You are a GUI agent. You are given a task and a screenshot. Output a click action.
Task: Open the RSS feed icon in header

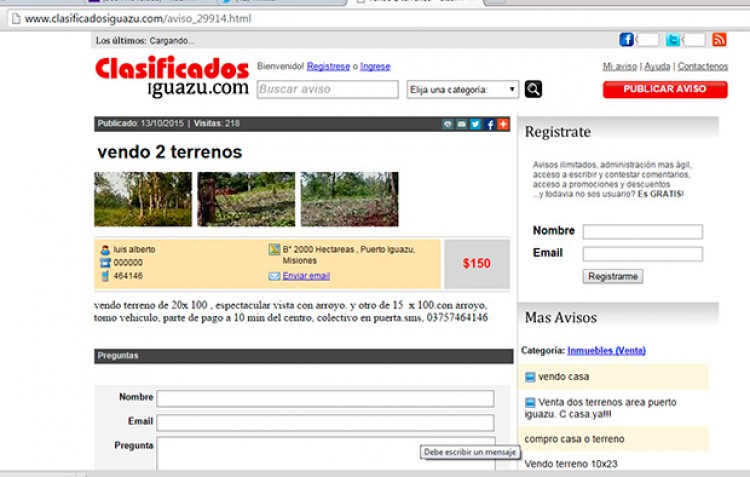(x=718, y=40)
